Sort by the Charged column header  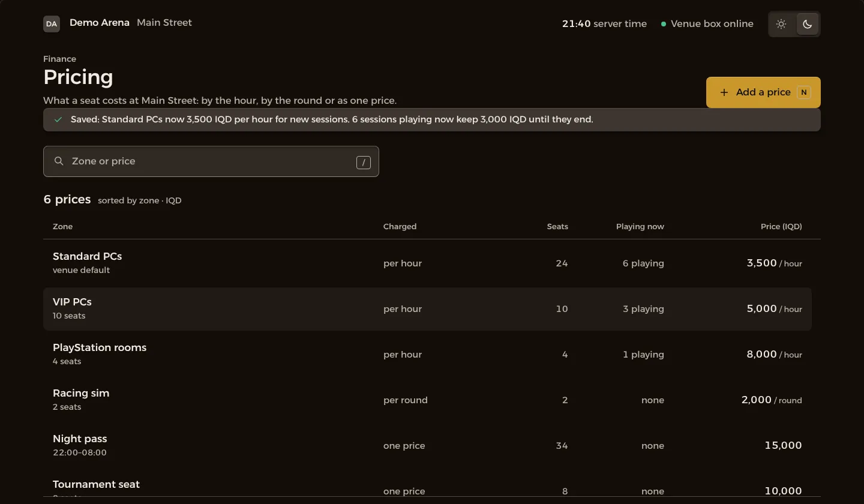point(400,226)
